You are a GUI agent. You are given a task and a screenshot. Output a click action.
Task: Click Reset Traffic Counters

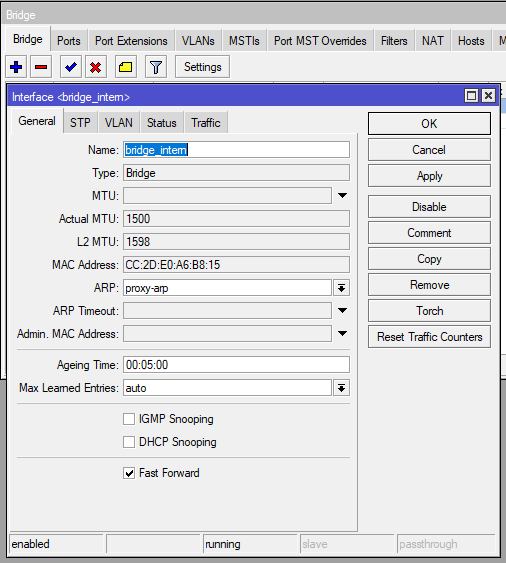coord(429,337)
